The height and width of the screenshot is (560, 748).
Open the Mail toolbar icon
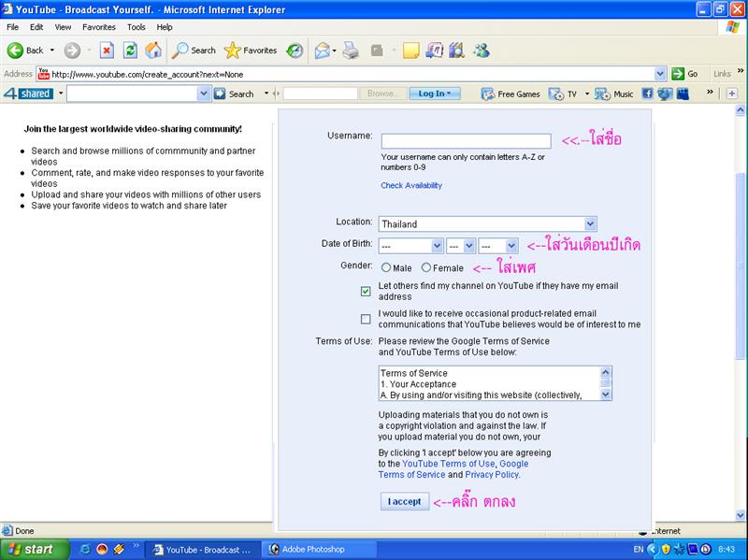click(323, 50)
